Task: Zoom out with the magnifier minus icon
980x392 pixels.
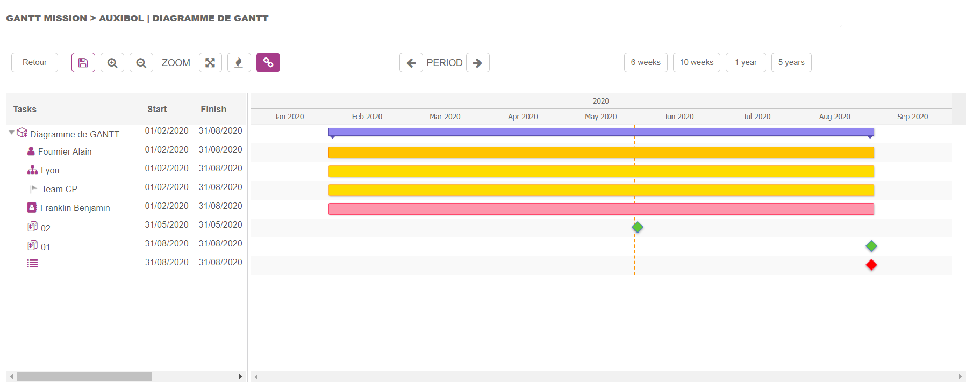Action: [141, 63]
